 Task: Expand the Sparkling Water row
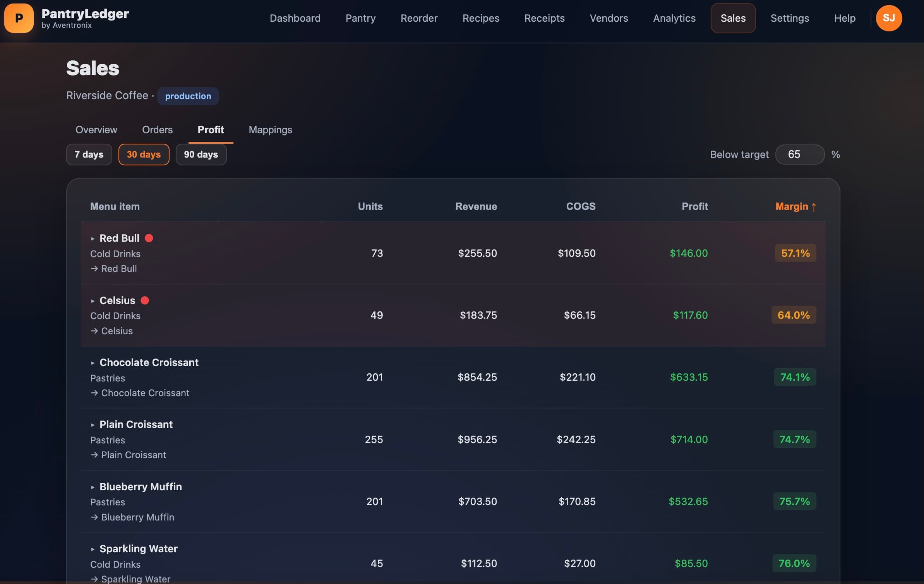coord(93,549)
